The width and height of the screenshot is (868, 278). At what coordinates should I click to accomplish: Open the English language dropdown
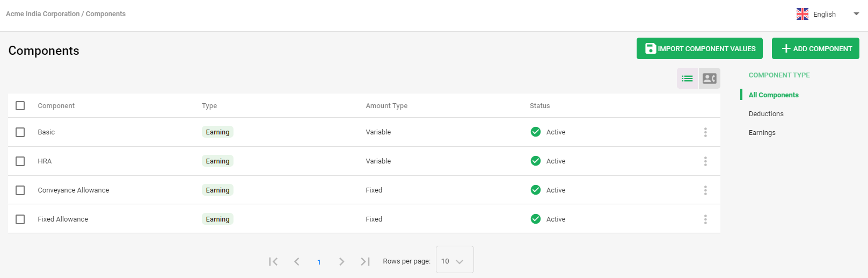(828, 15)
